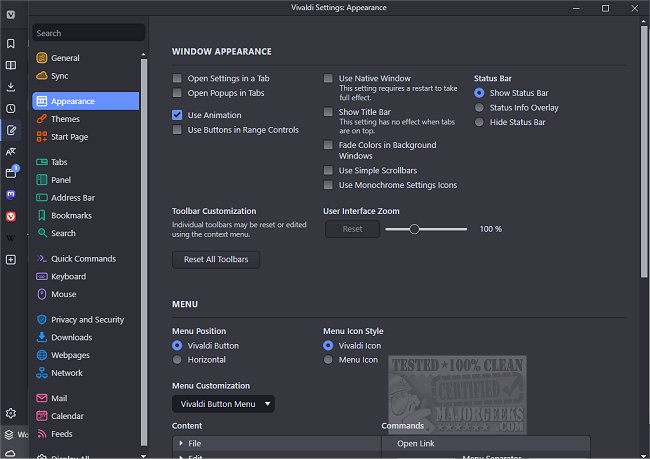This screenshot has height=459, width=650.
Task: Expand the File menu tree item
Action: (x=181, y=443)
